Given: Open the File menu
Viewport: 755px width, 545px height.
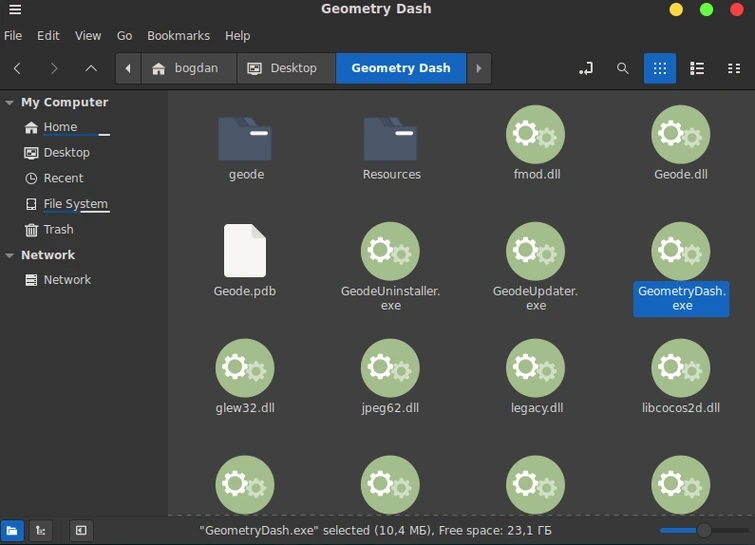Looking at the screenshot, I should 13,36.
